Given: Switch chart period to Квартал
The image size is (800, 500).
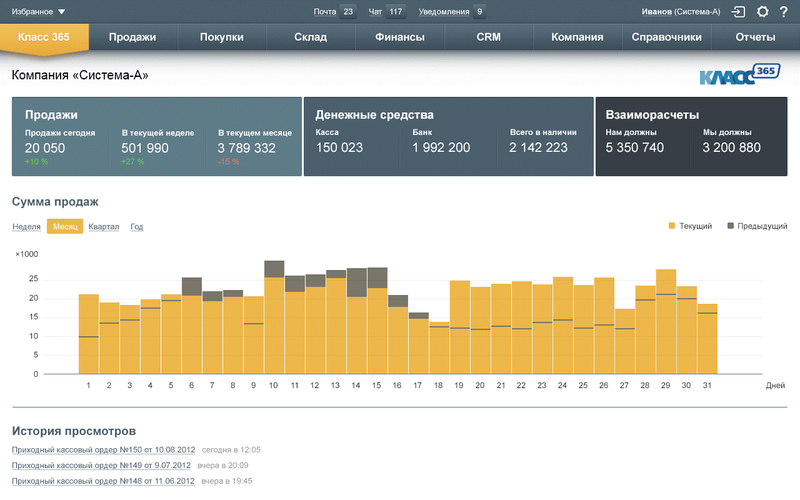Looking at the screenshot, I should pyautogui.click(x=103, y=227).
